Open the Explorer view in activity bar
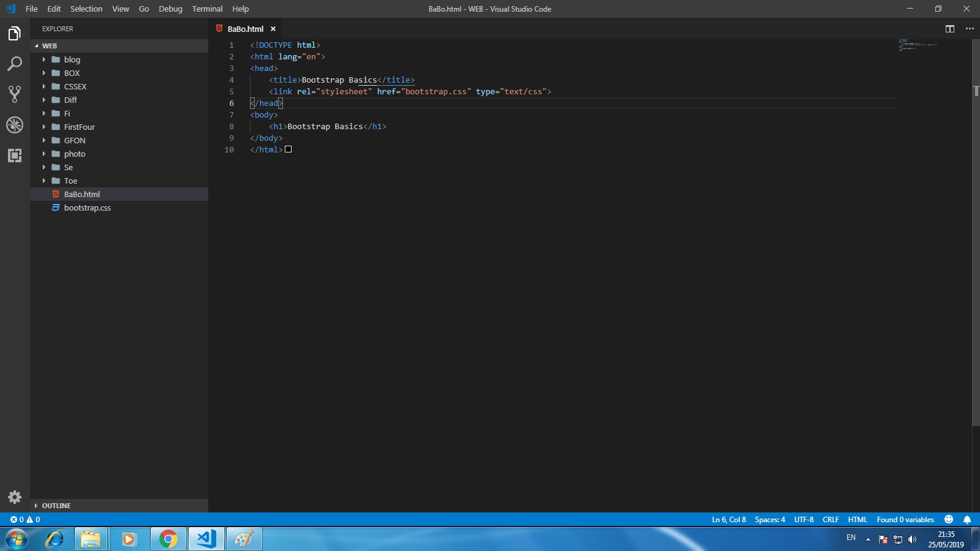The image size is (980, 551). tap(15, 34)
